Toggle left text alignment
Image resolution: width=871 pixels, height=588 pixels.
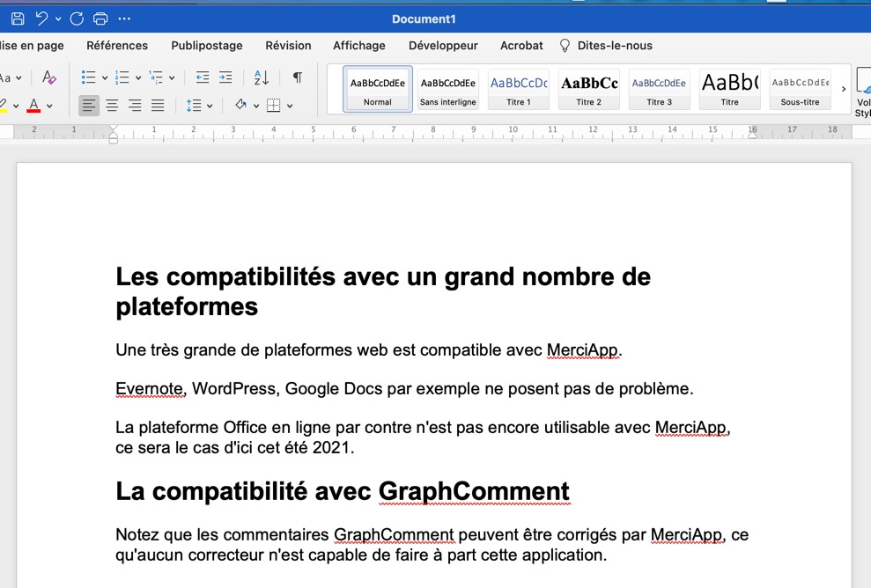pyautogui.click(x=89, y=106)
